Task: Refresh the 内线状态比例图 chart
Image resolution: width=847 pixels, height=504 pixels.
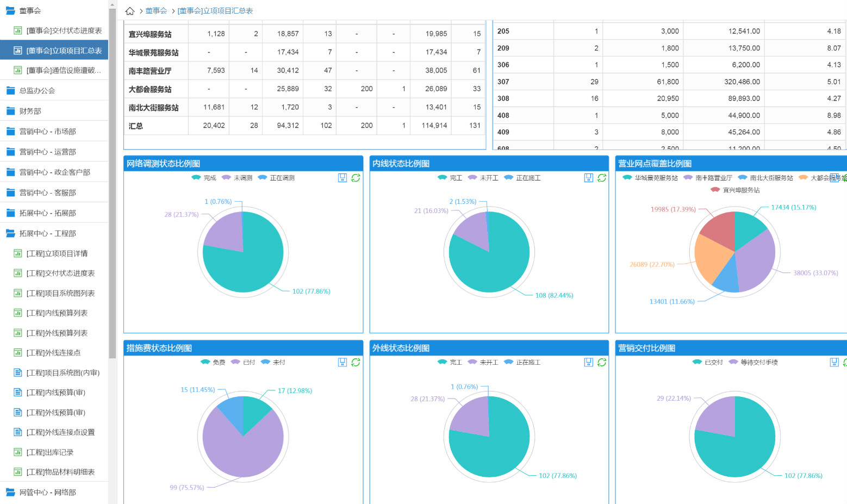Action: pyautogui.click(x=602, y=178)
